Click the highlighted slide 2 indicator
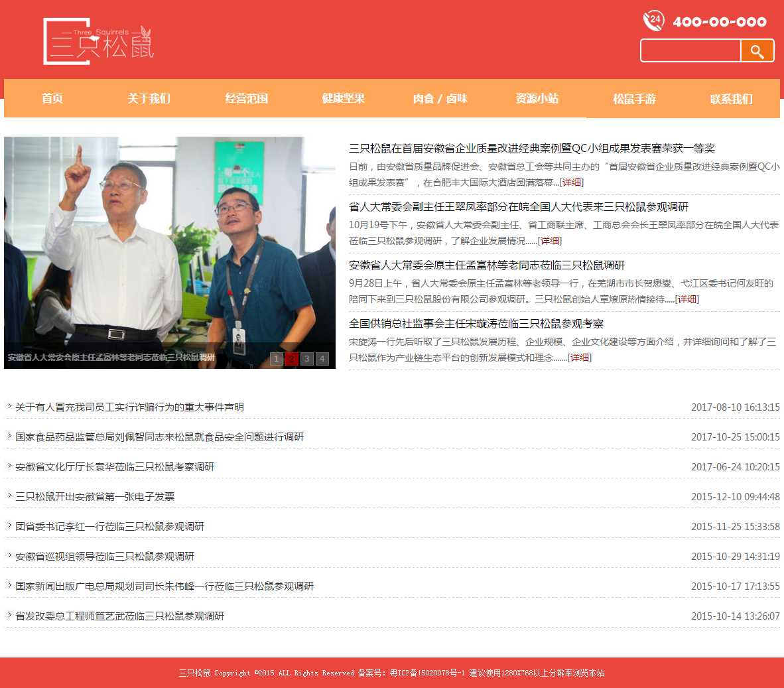The width and height of the screenshot is (784, 688). pyautogui.click(x=292, y=359)
